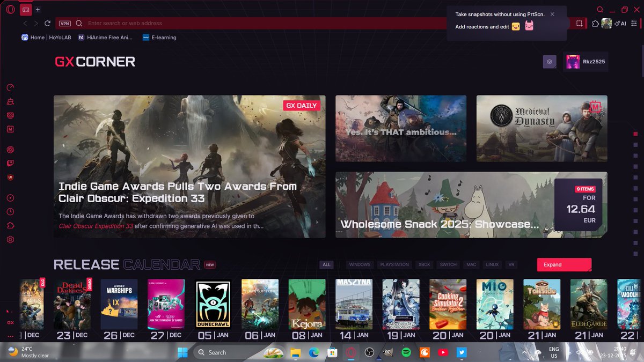Image resolution: width=644 pixels, height=362 pixels.
Task: Filter the release calendar by WINDOWS
Action: 360,264
